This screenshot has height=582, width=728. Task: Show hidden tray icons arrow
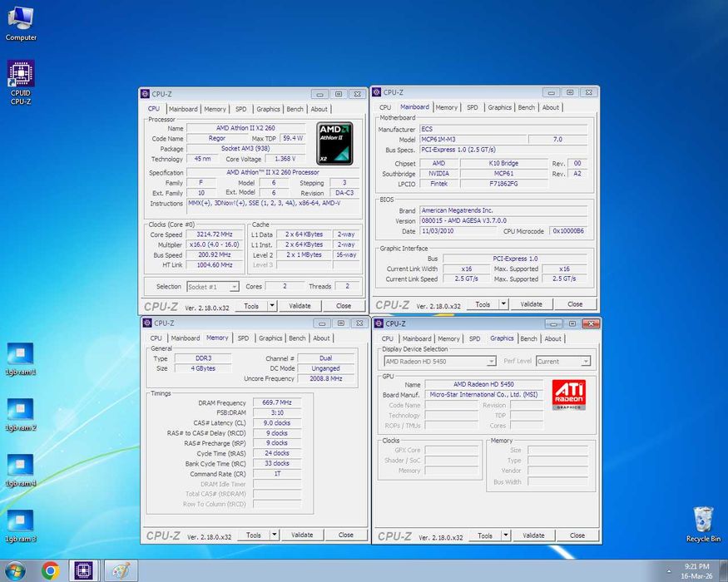point(669,571)
